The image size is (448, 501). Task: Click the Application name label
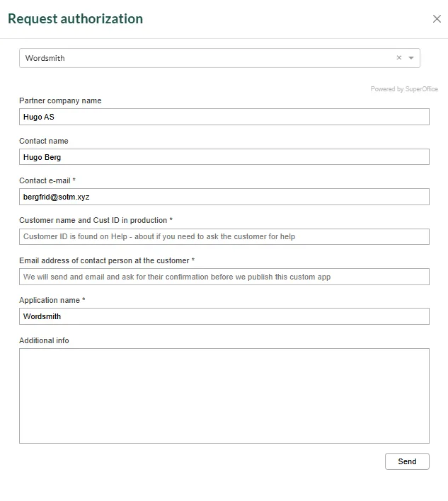coord(52,301)
